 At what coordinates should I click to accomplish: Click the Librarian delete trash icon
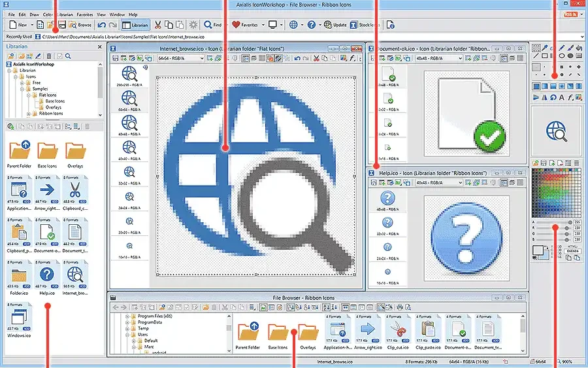tap(49, 56)
